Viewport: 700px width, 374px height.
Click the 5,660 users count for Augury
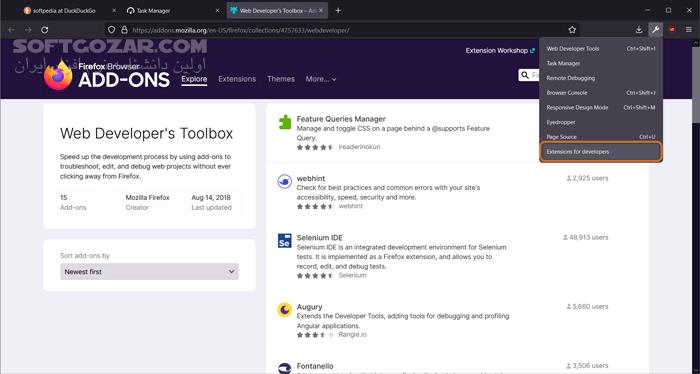point(587,307)
